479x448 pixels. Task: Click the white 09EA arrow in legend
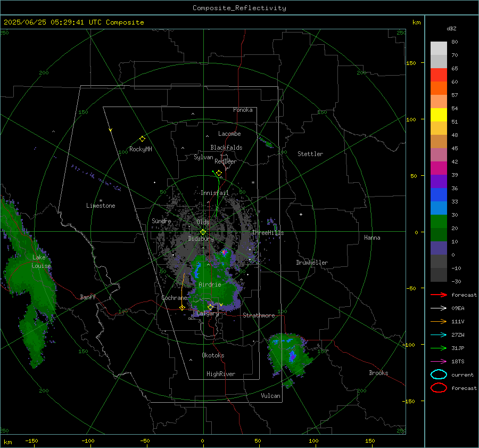point(439,308)
